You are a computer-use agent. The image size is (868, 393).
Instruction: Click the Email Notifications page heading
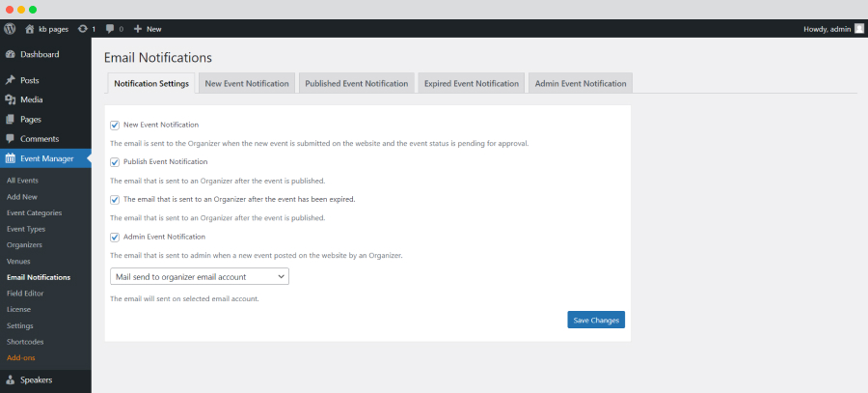(158, 58)
